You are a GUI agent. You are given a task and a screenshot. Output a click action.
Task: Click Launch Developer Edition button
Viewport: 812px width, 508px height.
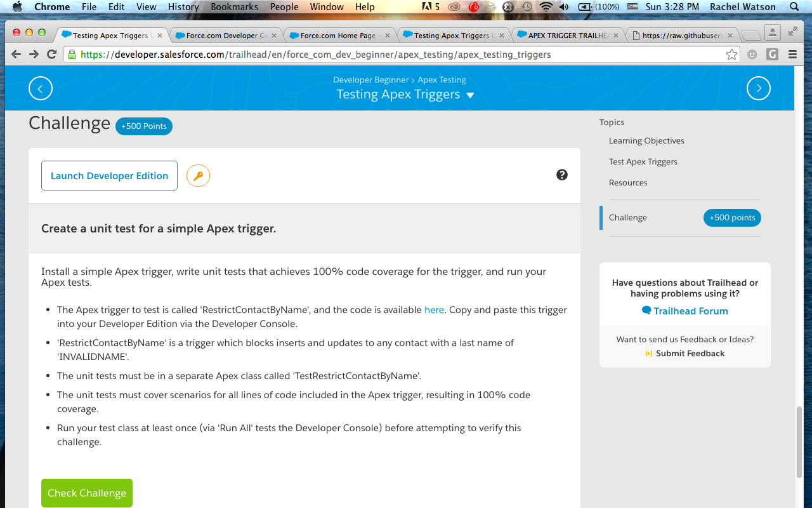pyautogui.click(x=109, y=176)
